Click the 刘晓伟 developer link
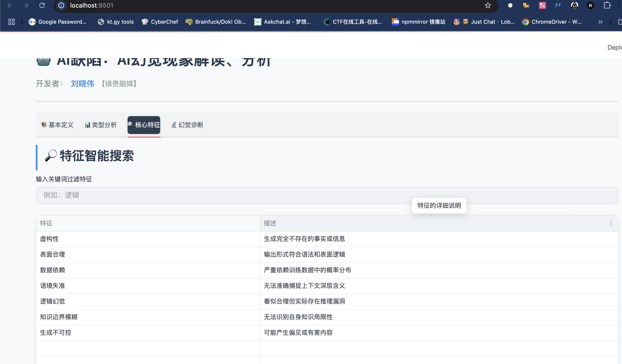Image resolution: width=622 pixels, height=364 pixels. click(82, 84)
